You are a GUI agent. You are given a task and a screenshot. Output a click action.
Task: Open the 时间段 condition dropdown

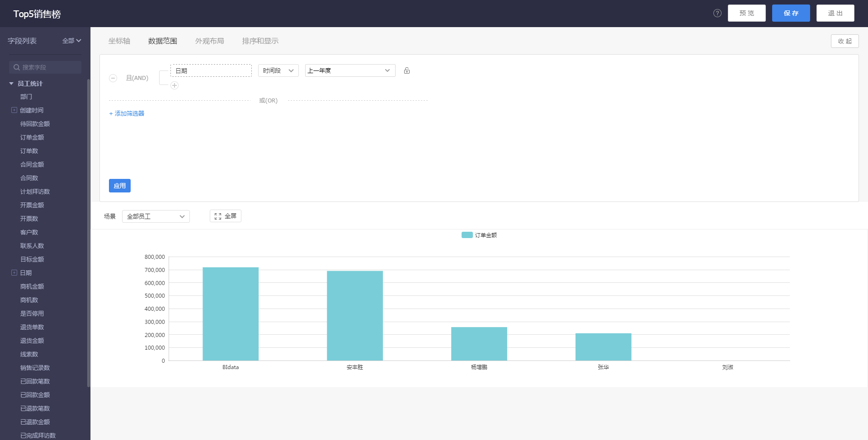[x=278, y=70]
